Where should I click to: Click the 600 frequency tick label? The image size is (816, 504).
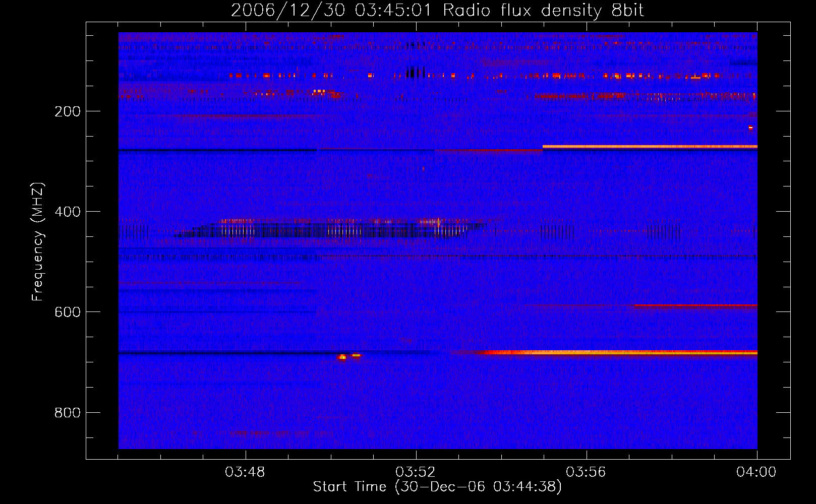(68, 312)
